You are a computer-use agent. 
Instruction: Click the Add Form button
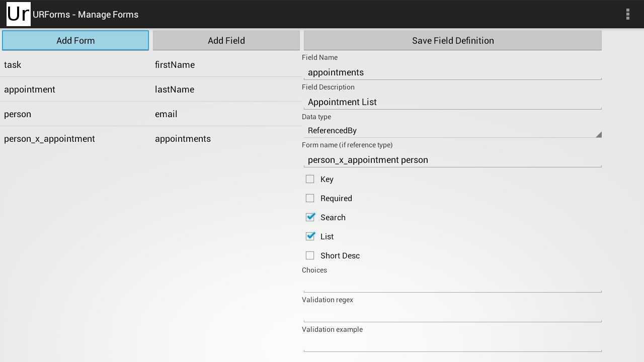click(x=75, y=41)
